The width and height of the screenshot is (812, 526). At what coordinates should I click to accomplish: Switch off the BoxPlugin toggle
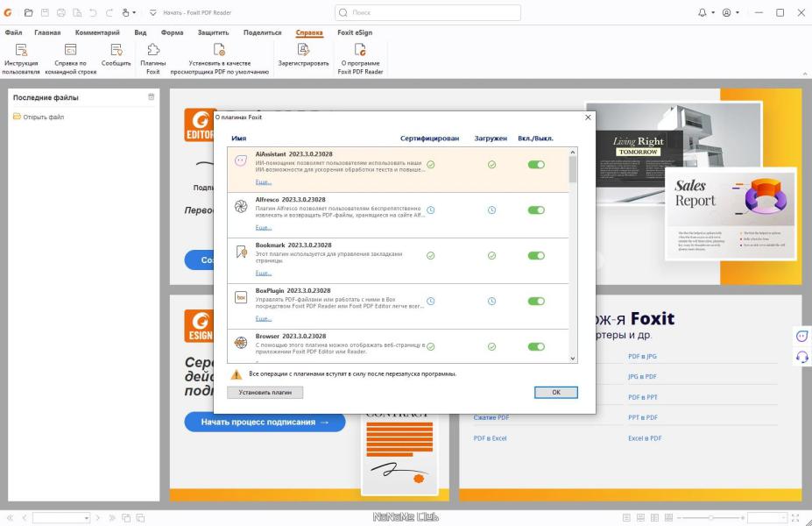click(536, 301)
